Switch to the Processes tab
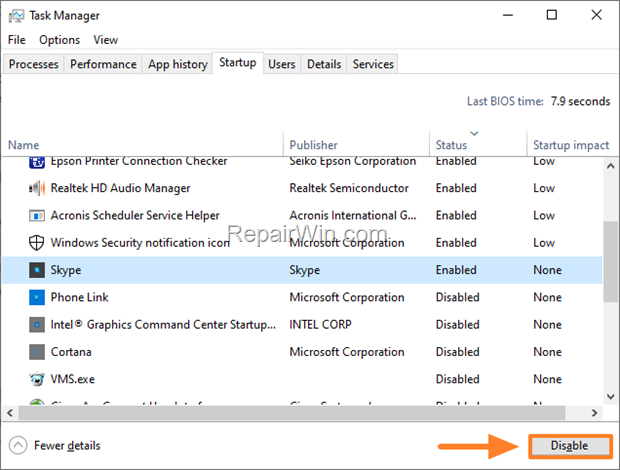The height and width of the screenshot is (470, 620). click(x=34, y=64)
